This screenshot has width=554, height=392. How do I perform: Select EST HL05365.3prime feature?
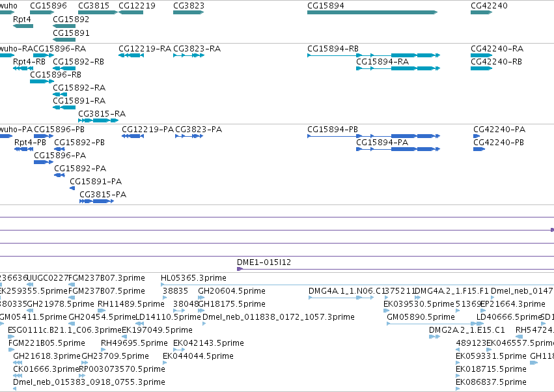(x=357, y=285)
